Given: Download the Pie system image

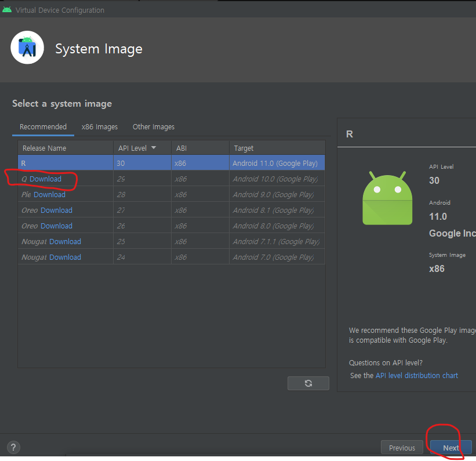Looking at the screenshot, I should pyautogui.click(x=49, y=195).
